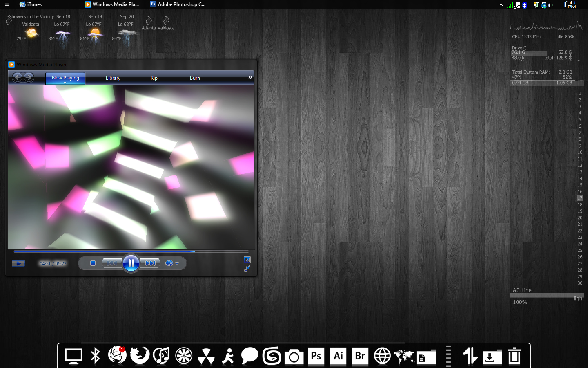Click the Total System RAM usage bar

pyautogui.click(x=547, y=83)
